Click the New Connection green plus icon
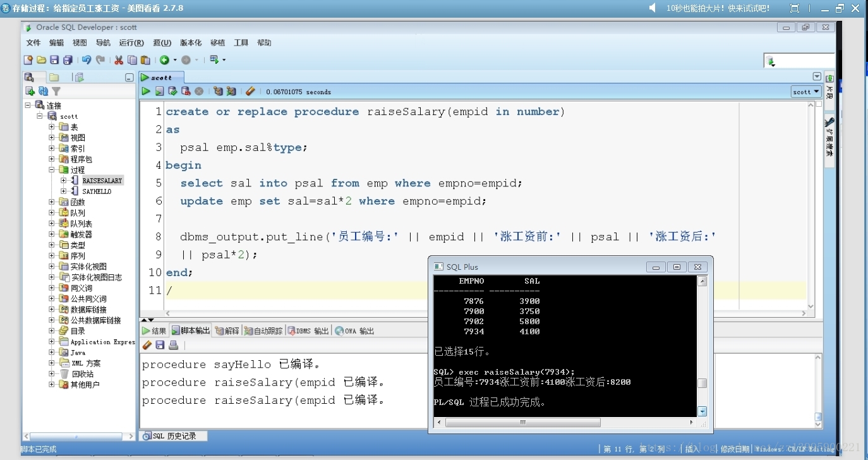868x460 pixels. pyautogui.click(x=30, y=92)
